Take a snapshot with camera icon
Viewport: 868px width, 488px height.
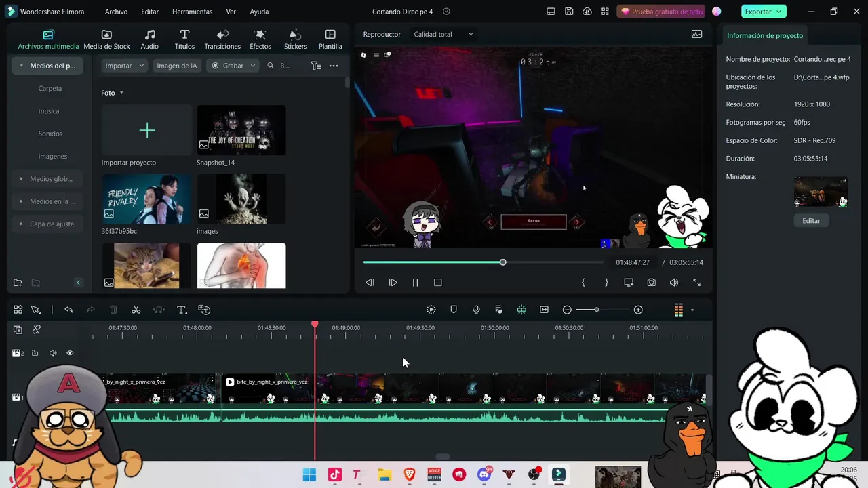click(x=652, y=283)
